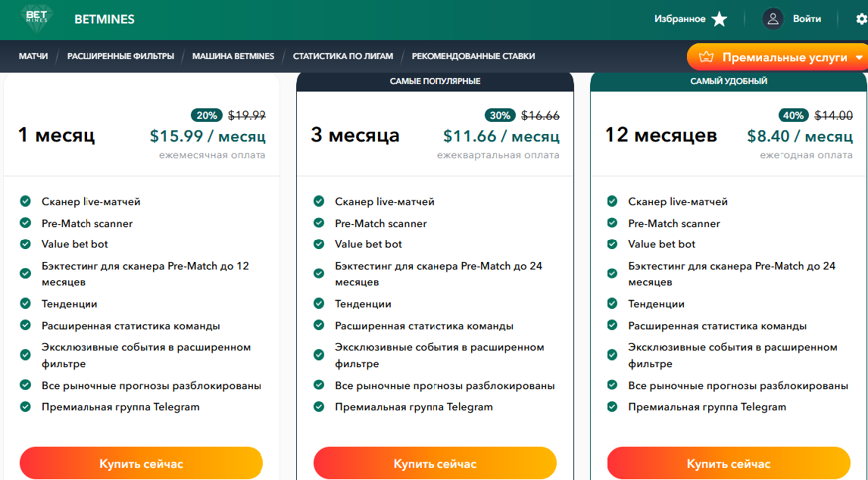
Task: Click the 20% discount badge
Action: 207,115
